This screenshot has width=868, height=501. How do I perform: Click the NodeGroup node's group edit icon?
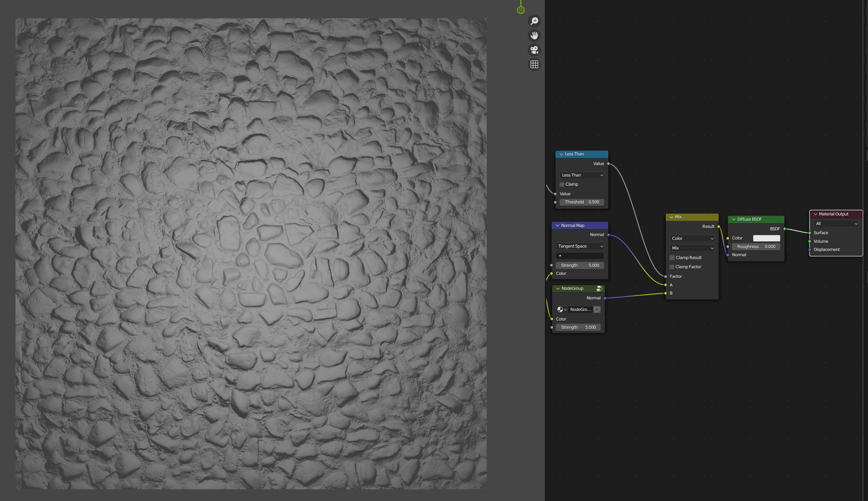(599, 288)
